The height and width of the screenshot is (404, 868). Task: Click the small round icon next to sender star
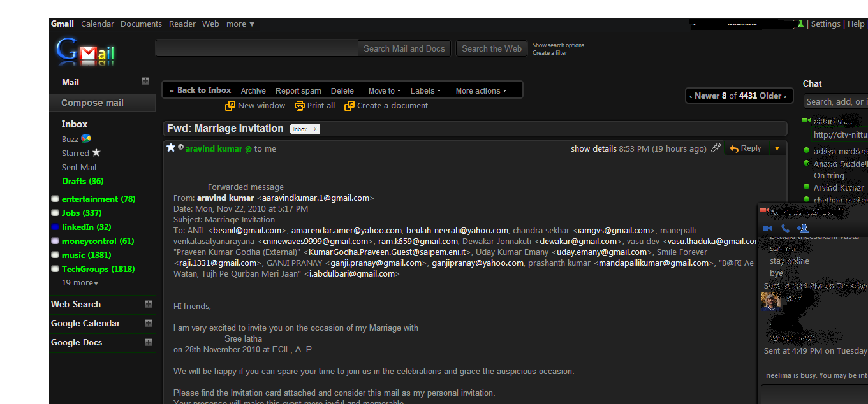coord(180,147)
